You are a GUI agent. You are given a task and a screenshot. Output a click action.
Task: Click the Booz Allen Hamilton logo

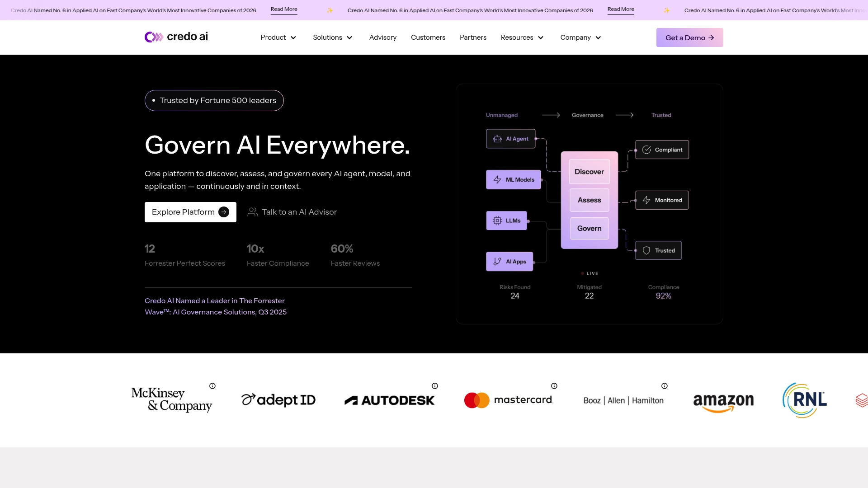(x=623, y=400)
